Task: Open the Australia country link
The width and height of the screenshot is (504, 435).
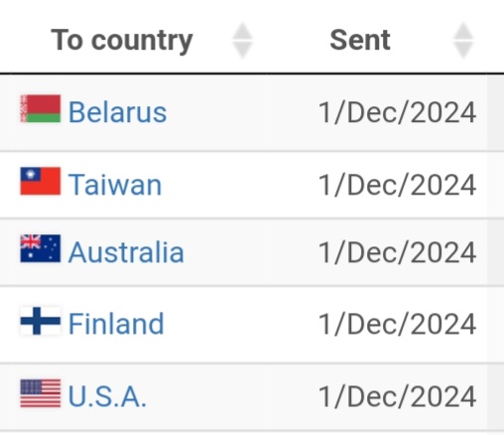Action: click(x=126, y=252)
